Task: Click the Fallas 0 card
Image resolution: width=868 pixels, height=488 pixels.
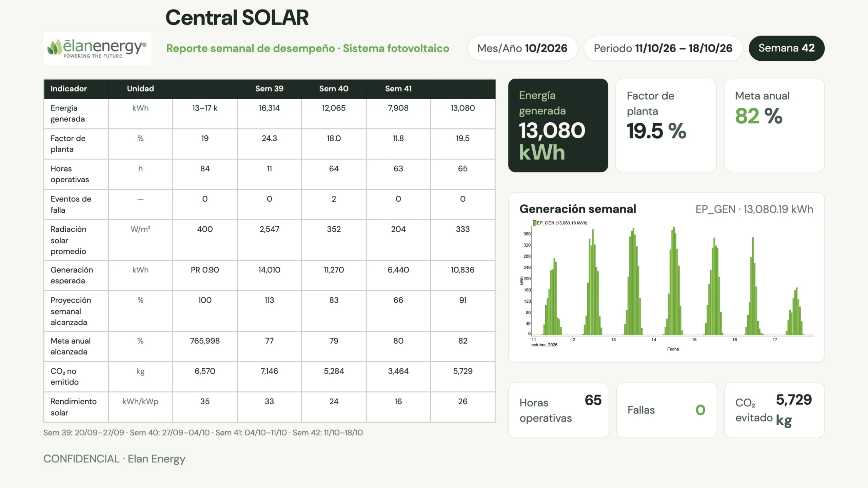Action: (667, 410)
